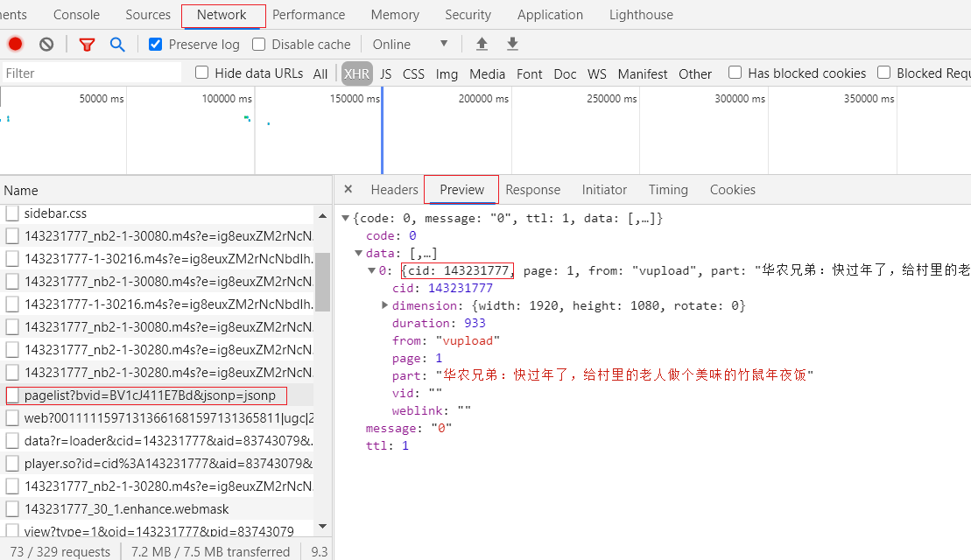Click the export HAR download arrow
This screenshot has width=971, height=560.
pos(513,44)
